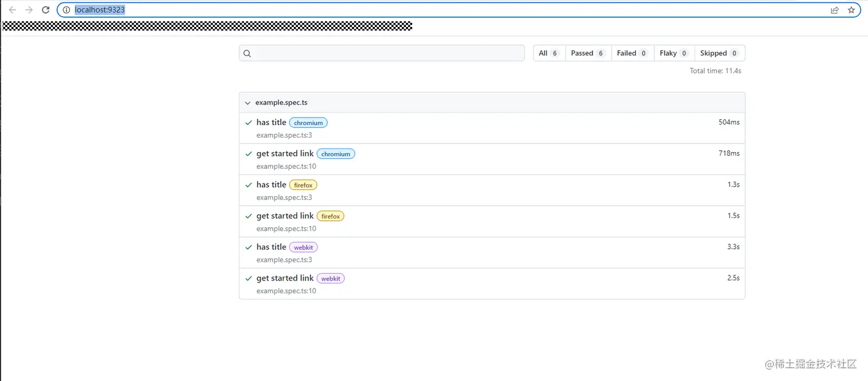
Task: Click example.spec.ts:3 under webkit has title
Action: [284, 260]
